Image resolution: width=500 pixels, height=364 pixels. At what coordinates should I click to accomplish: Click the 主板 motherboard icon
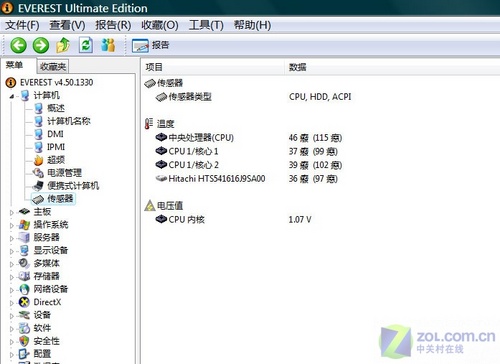click(24, 211)
